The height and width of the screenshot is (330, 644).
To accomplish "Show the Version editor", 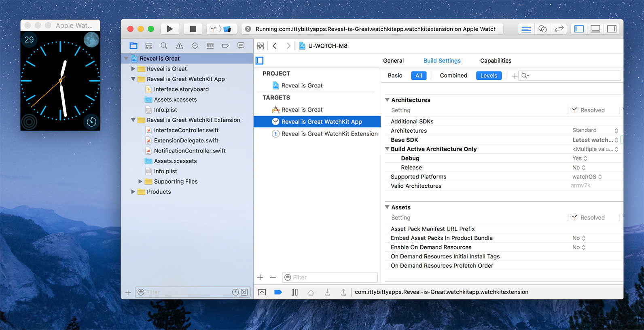I will [559, 29].
